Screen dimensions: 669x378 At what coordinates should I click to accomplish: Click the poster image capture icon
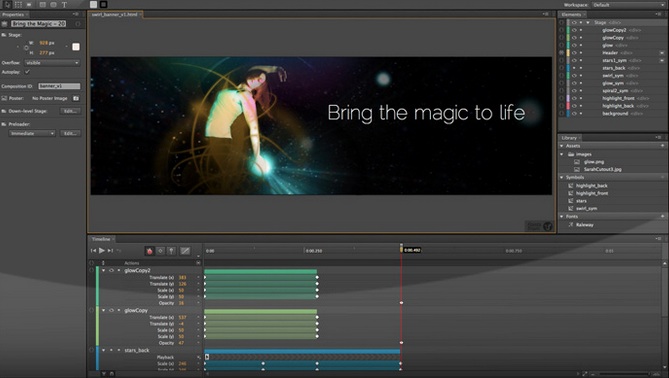pyautogui.click(x=76, y=99)
